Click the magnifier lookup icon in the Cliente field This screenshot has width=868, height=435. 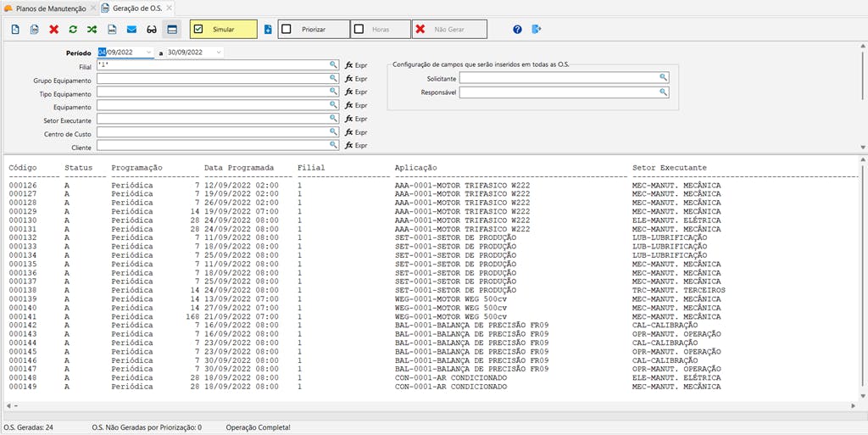(x=333, y=145)
